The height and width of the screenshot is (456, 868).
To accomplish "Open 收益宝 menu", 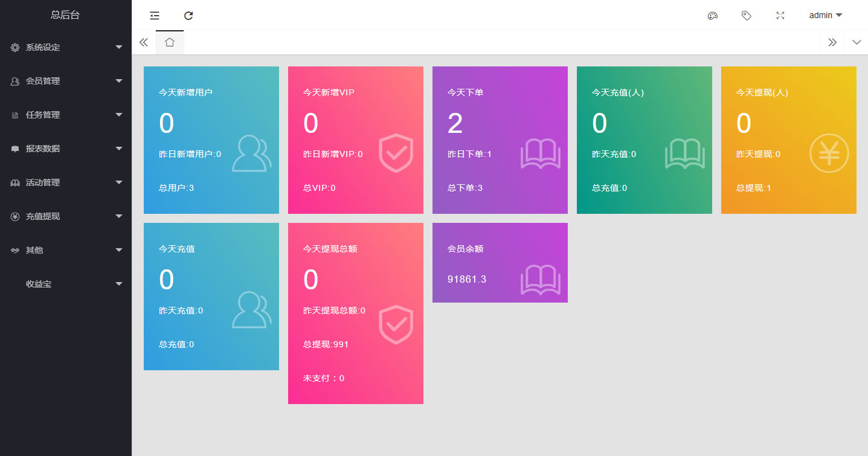I will [66, 284].
